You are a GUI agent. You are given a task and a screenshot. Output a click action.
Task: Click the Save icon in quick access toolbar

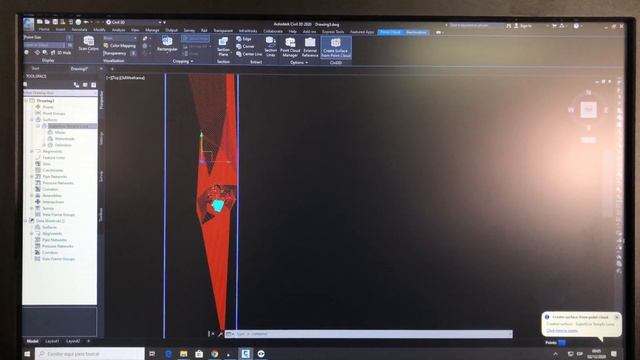[x=55, y=22]
